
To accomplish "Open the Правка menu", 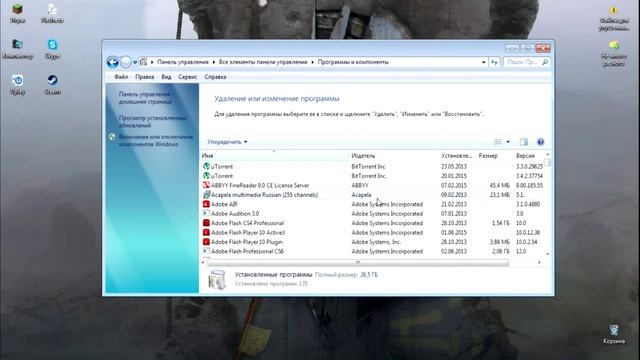I will pos(144,77).
